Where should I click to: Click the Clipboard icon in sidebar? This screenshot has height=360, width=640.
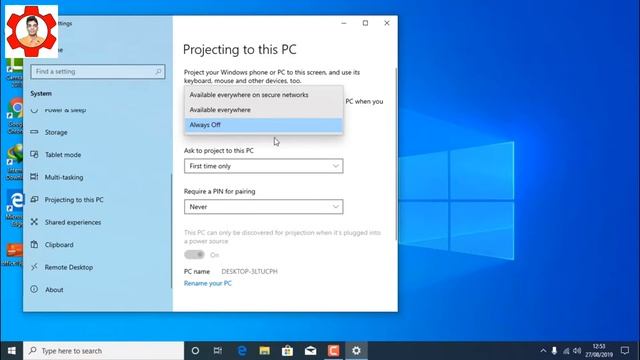34,244
